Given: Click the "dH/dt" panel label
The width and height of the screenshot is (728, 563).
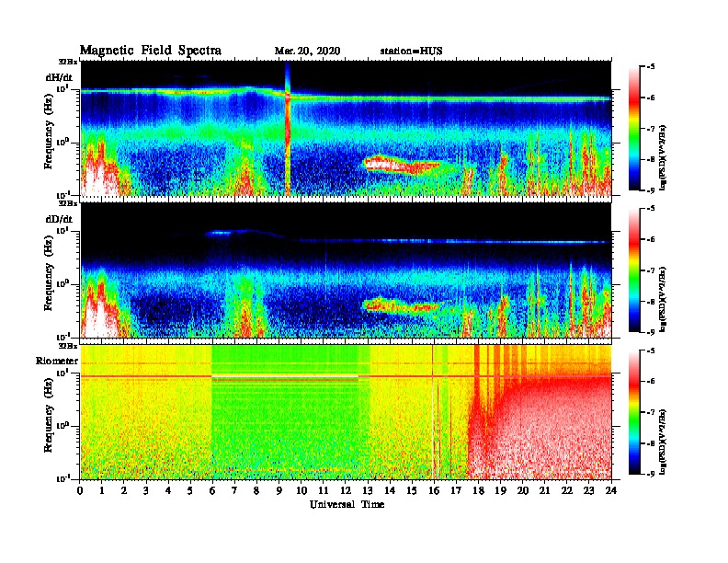Looking at the screenshot, I should click(59, 77).
